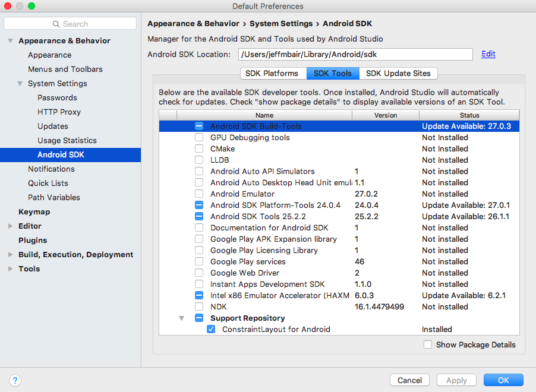The image size is (536, 392).
Task: Open the Notifications settings
Action: 51,169
